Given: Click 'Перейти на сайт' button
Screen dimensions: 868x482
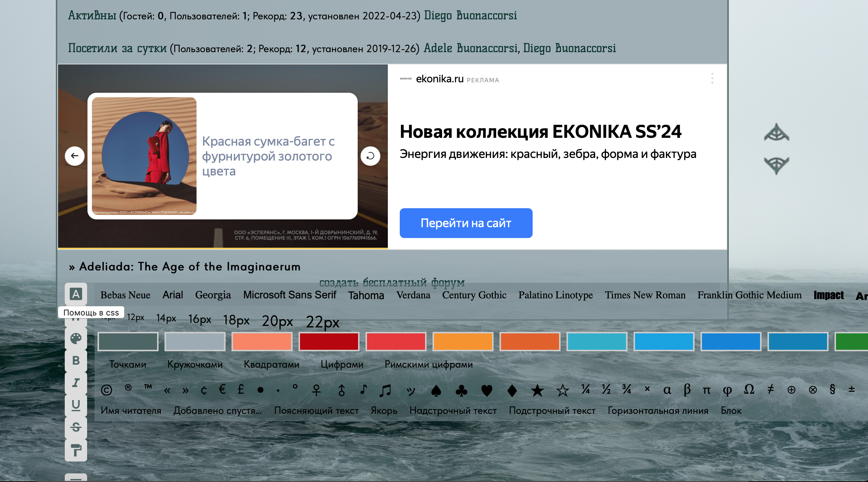Looking at the screenshot, I should click(x=466, y=223).
